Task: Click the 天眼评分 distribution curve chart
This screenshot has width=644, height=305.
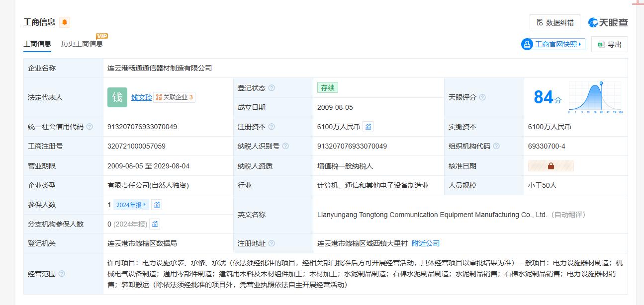Action: [x=595, y=97]
